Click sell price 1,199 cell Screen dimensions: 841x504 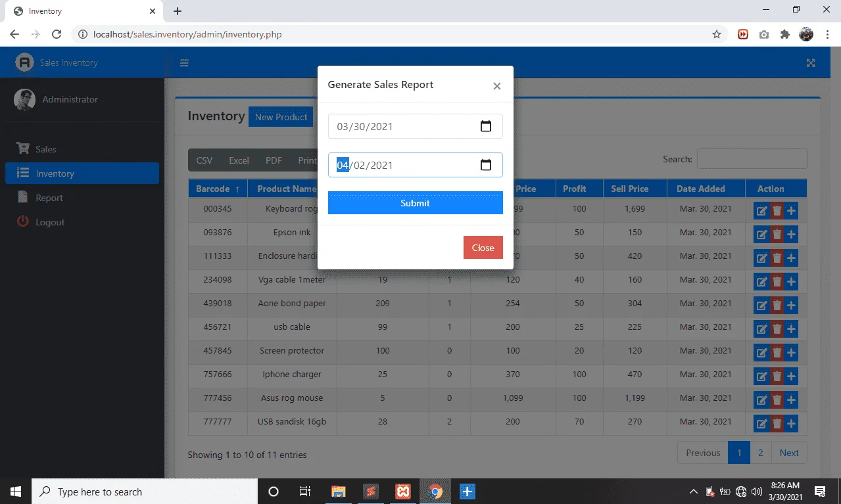[x=635, y=398]
